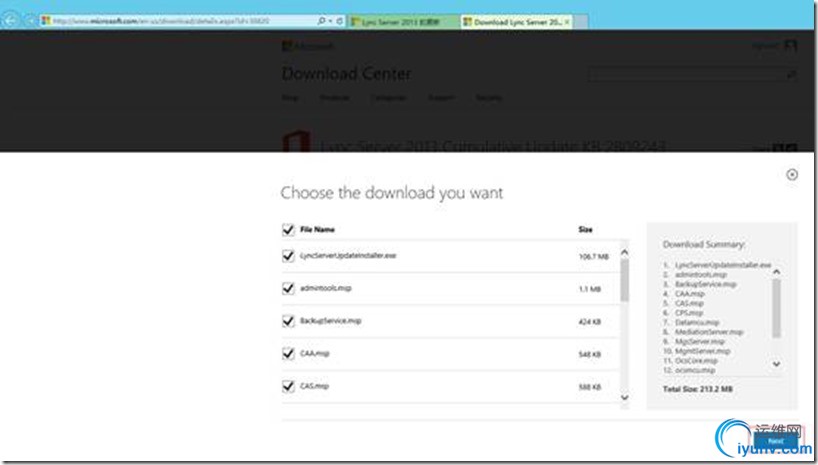Click the Next button

click(x=775, y=442)
